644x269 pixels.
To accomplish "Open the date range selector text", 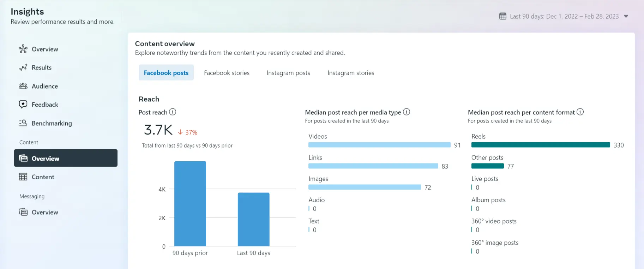I will tap(564, 16).
